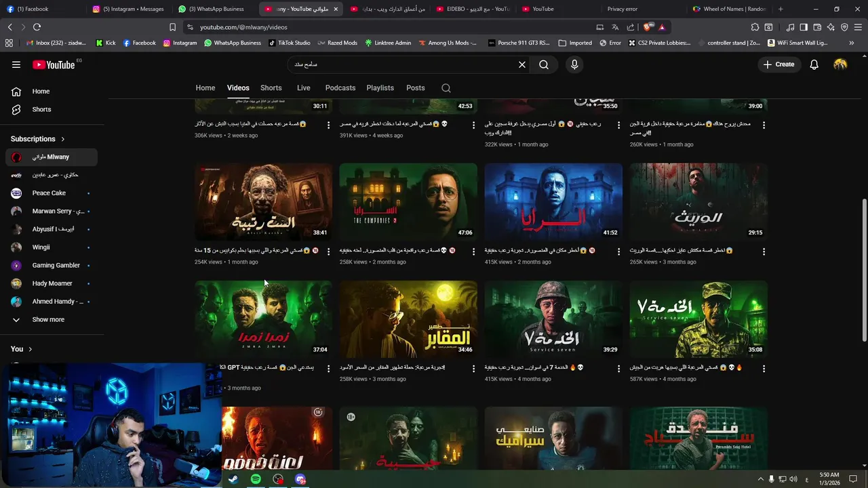Screen dimensions: 868x488
Task: Switch to the Posts tab
Action: pyautogui.click(x=416, y=88)
